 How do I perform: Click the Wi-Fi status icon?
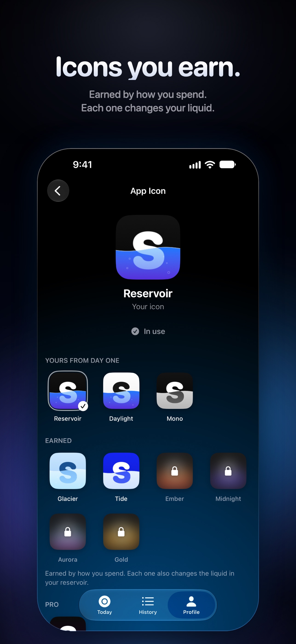click(x=210, y=164)
